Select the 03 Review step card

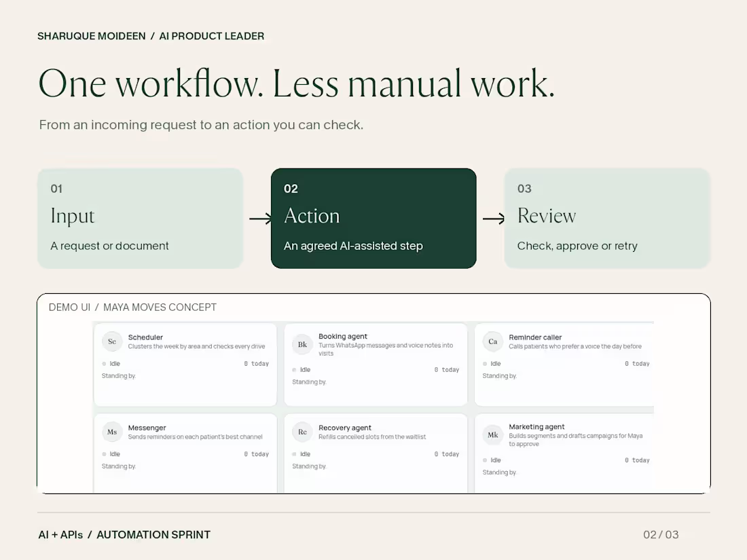[607, 218]
